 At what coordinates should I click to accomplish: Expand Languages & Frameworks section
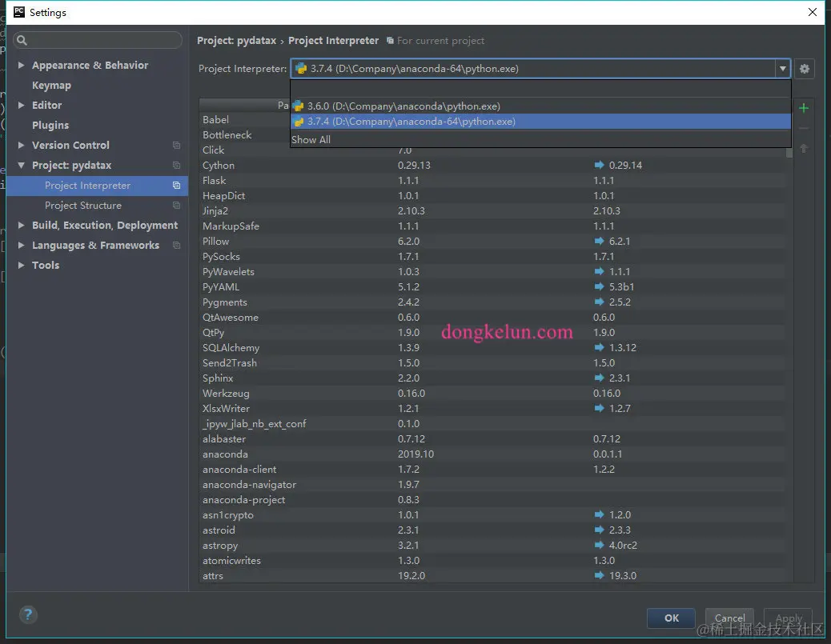click(21, 246)
